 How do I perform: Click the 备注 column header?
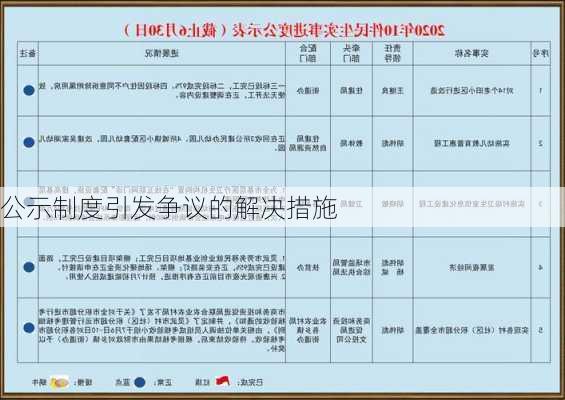tap(28, 54)
